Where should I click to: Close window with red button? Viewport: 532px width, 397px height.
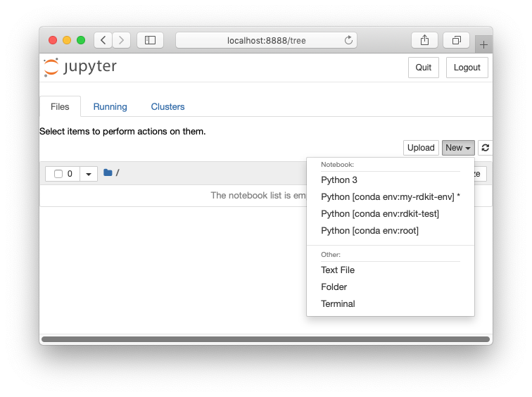tap(53, 40)
